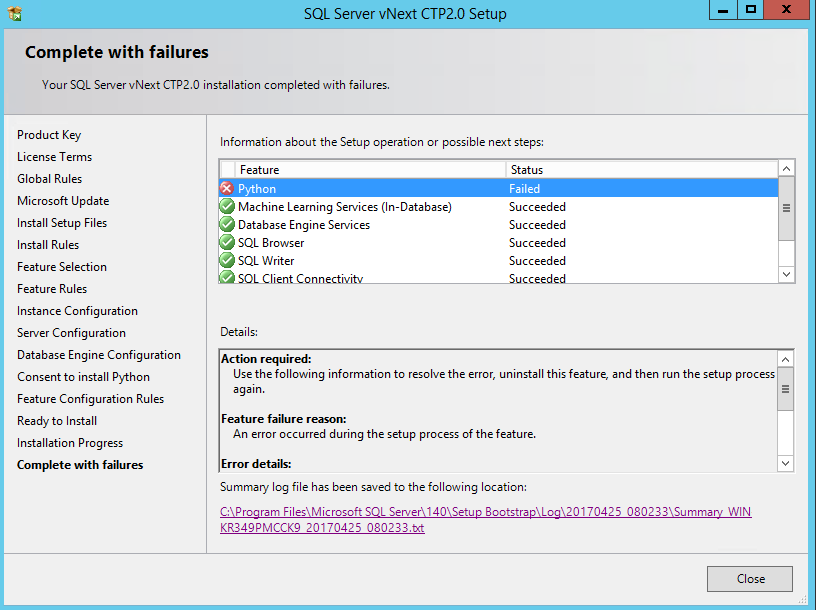This screenshot has width=816, height=610.
Task: Click Consent to install Python step
Action: click(x=83, y=377)
